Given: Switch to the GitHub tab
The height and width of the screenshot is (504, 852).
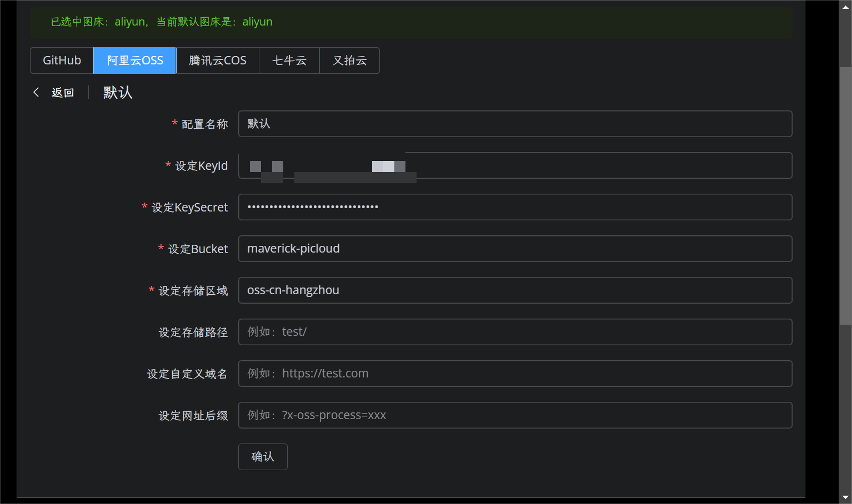Looking at the screenshot, I should [62, 61].
